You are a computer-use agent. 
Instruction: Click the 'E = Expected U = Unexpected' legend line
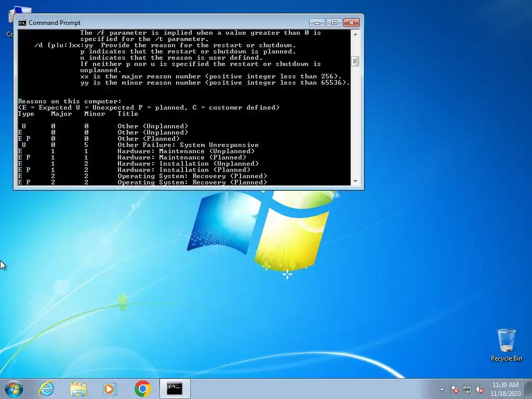(x=149, y=107)
